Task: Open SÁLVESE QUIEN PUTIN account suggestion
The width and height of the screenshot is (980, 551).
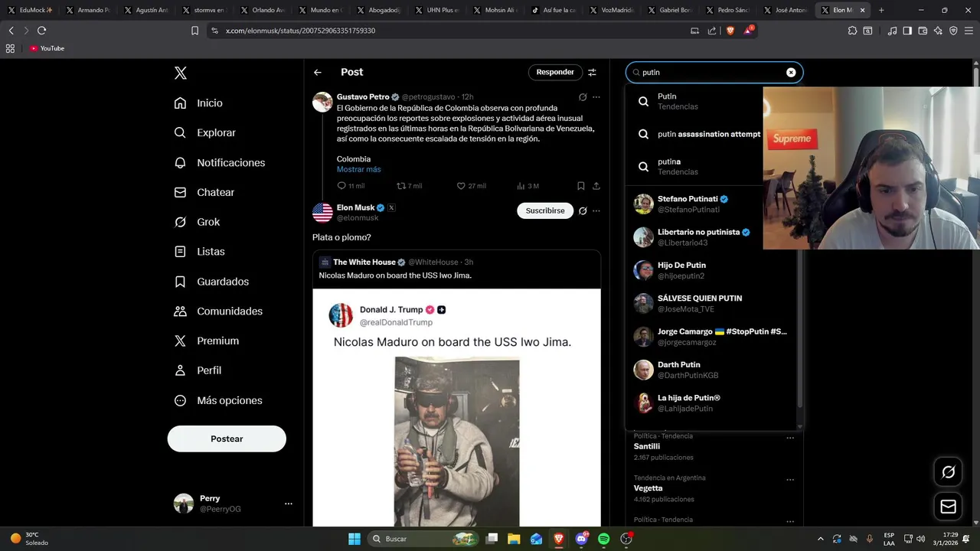Action: point(711,303)
